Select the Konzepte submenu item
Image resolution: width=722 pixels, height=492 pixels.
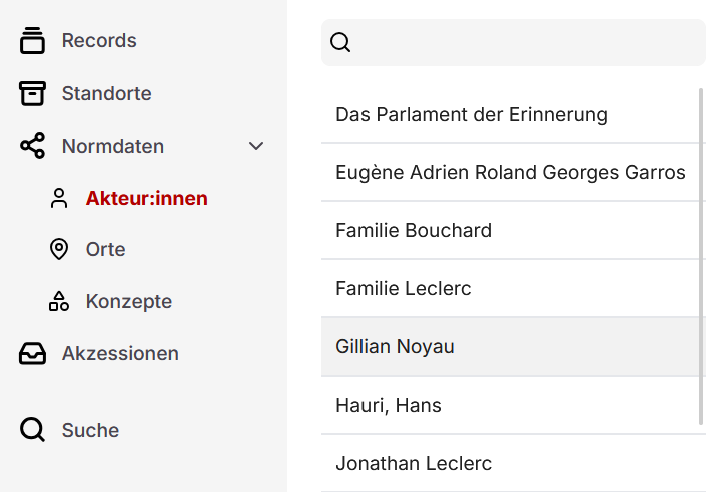[x=128, y=301]
